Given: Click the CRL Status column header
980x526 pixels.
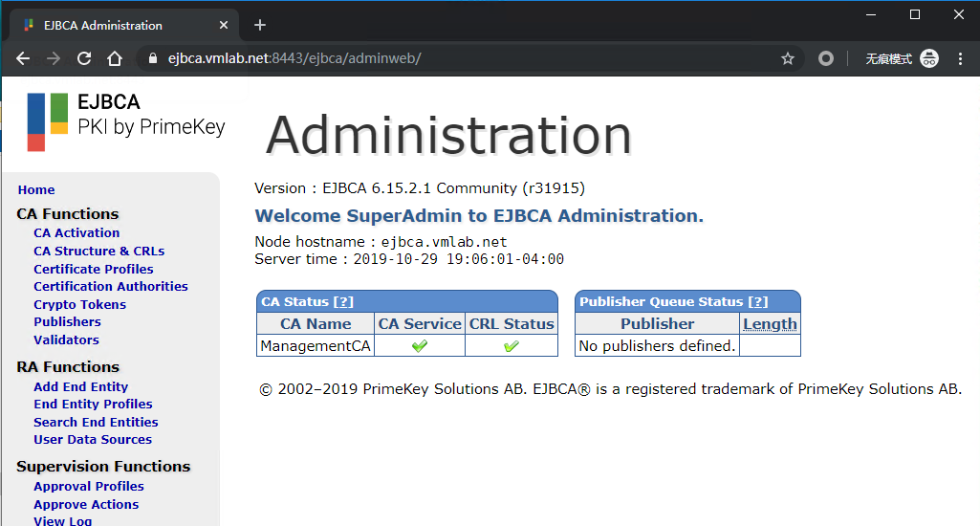Looking at the screenshot, I should (512, 324).
